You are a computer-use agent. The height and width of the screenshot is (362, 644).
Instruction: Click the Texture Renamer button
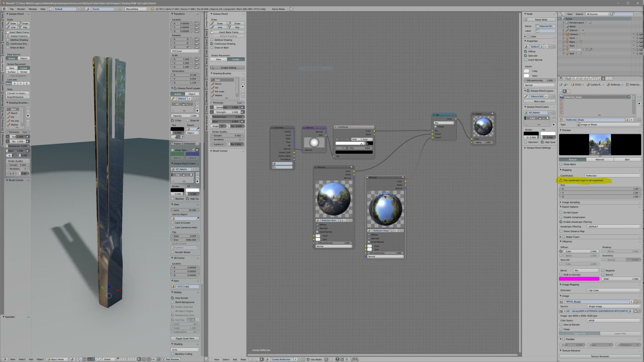point(600,356)
